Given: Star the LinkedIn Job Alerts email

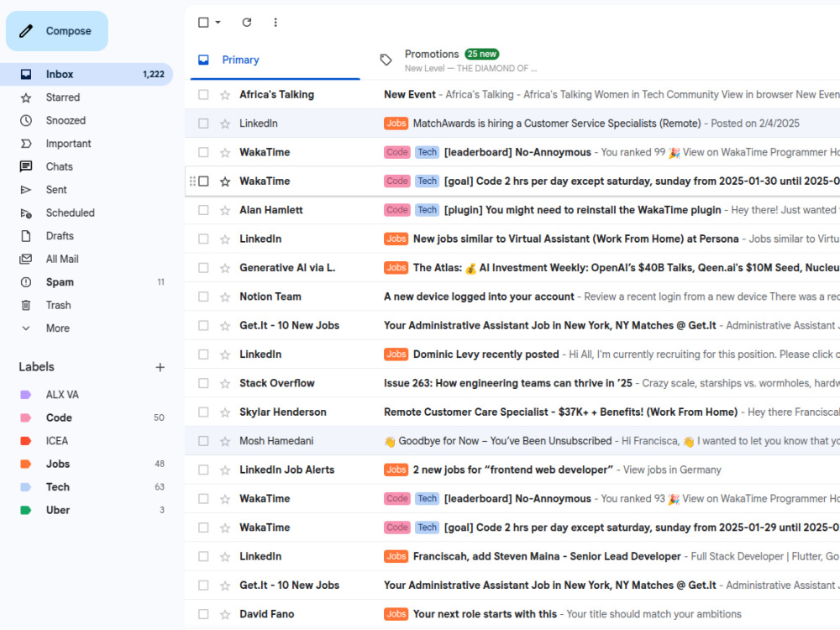Looking at the screenshot, I should click(225, 470).
